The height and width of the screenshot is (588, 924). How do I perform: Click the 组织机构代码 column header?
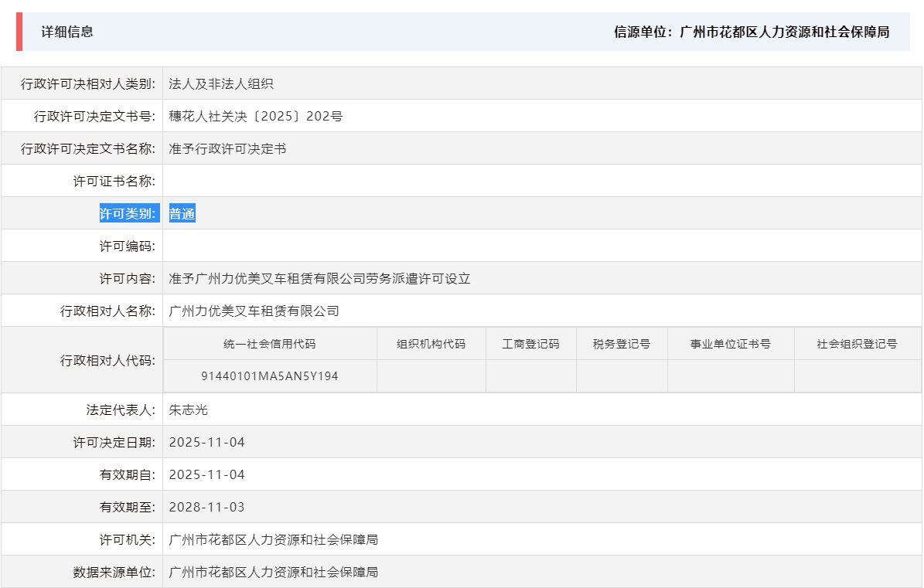(x=430, y=343)
